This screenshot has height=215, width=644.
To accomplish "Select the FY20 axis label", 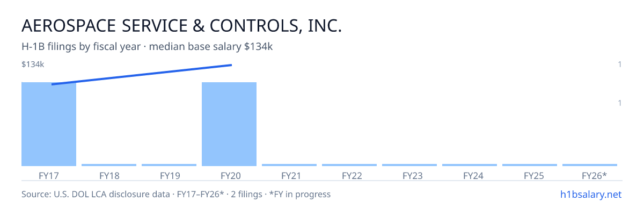I will (229, 176).
